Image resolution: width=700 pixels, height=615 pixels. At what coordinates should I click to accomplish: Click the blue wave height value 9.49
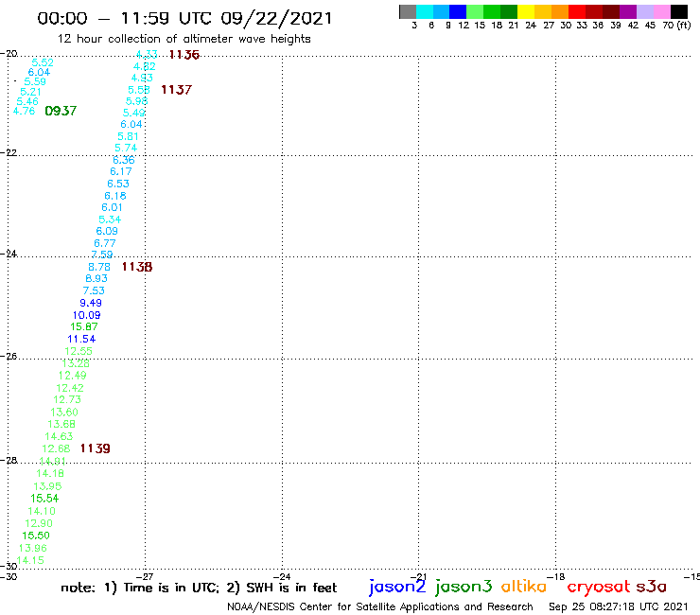click(x=91, y=303)
